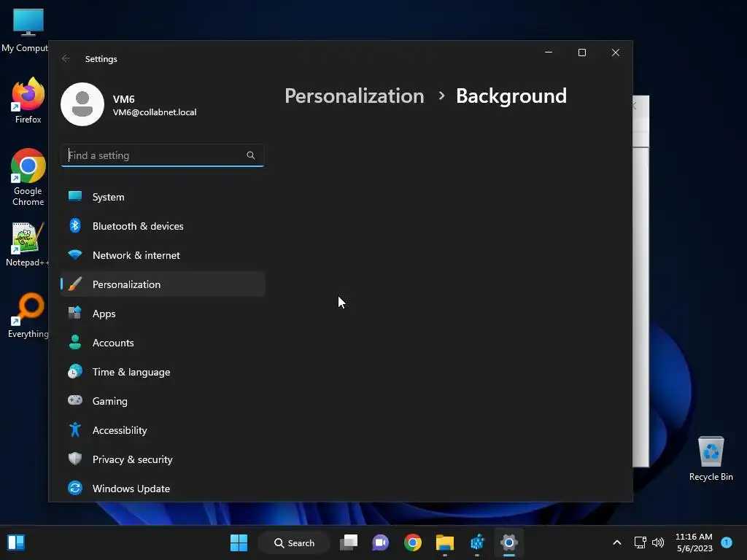This screenshot has height=560, width=747.
Task: Open Windows Update settings
Action: tap(163, 489)
